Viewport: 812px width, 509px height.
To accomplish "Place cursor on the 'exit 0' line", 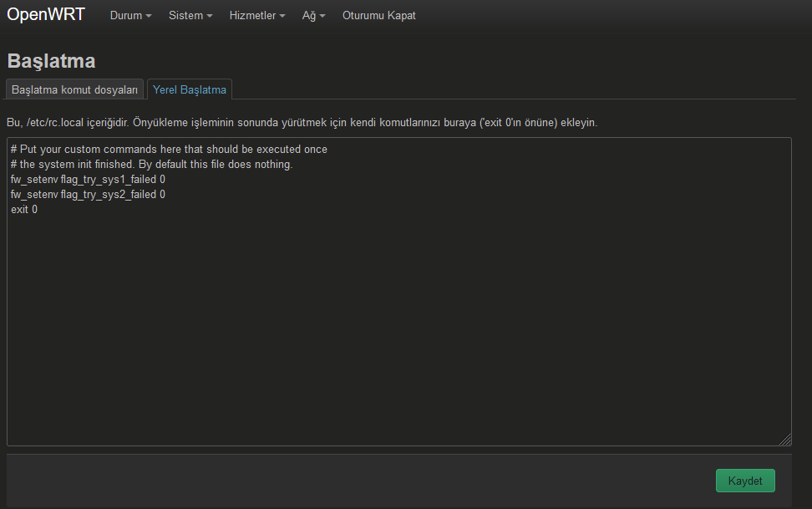I will (24, 210).
